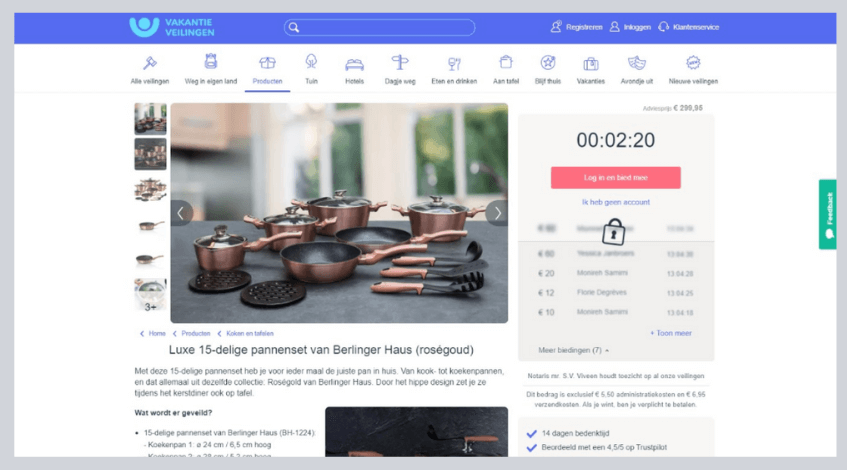Open the Dagje weg signpost icon
This screenshot has height=470, width=847.
tap(400, 62)
